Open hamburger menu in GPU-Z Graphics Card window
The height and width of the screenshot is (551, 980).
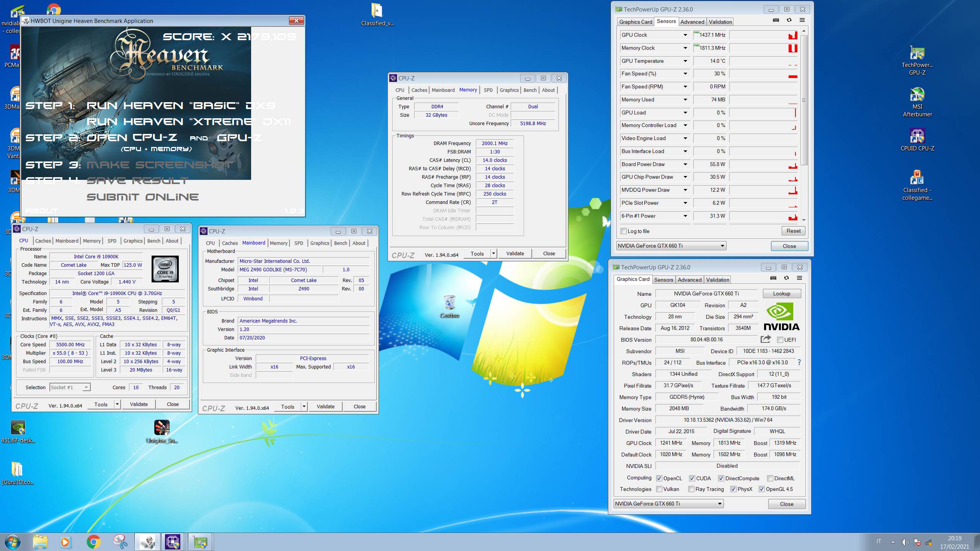799,278
